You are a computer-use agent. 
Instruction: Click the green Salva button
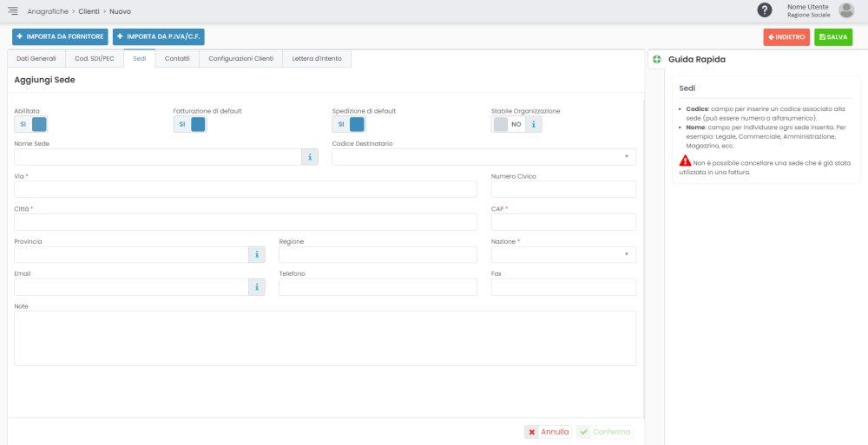pos(833,37)
